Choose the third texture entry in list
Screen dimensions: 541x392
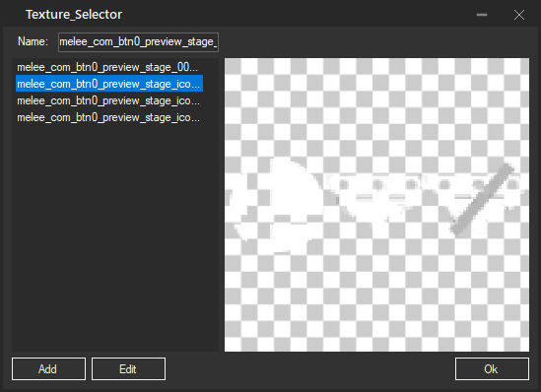108,100
